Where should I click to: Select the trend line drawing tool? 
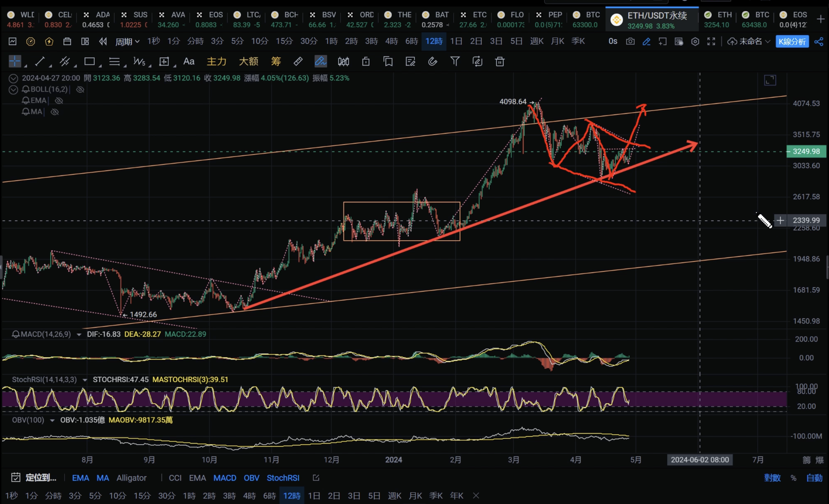pos(40,61)
